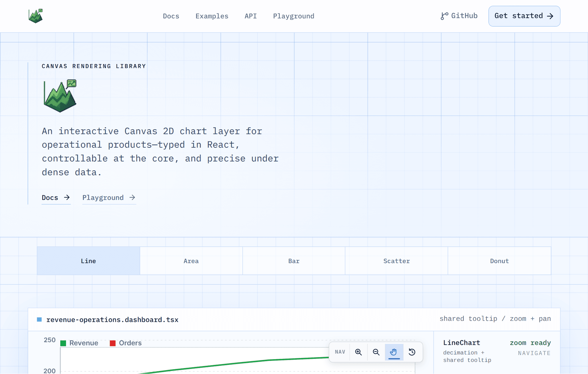Click the mountain chart logo in navbar
Screen dimensions: 588x374
36,16
